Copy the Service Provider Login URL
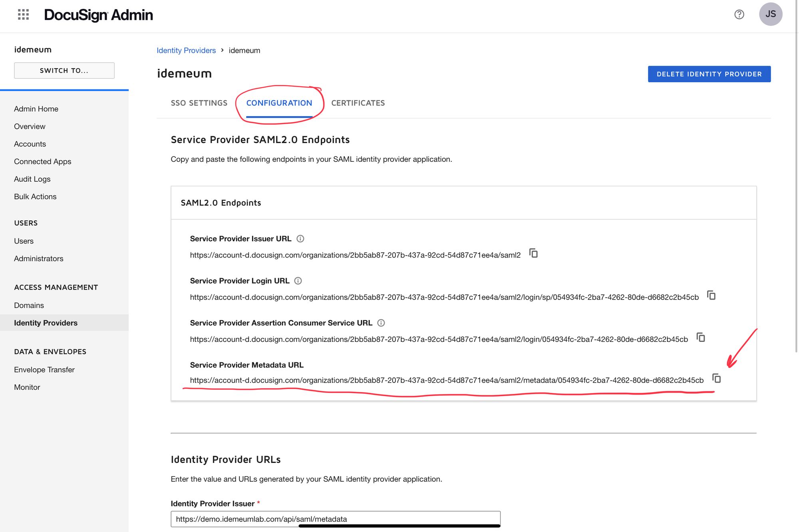The image size is (799, 532). click(711, 295)
